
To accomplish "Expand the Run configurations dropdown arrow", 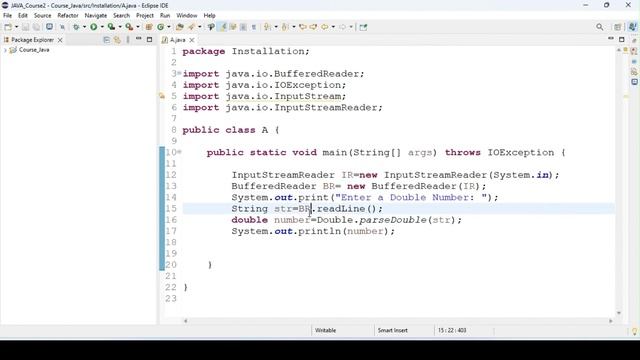I will [x=102, y=27].
